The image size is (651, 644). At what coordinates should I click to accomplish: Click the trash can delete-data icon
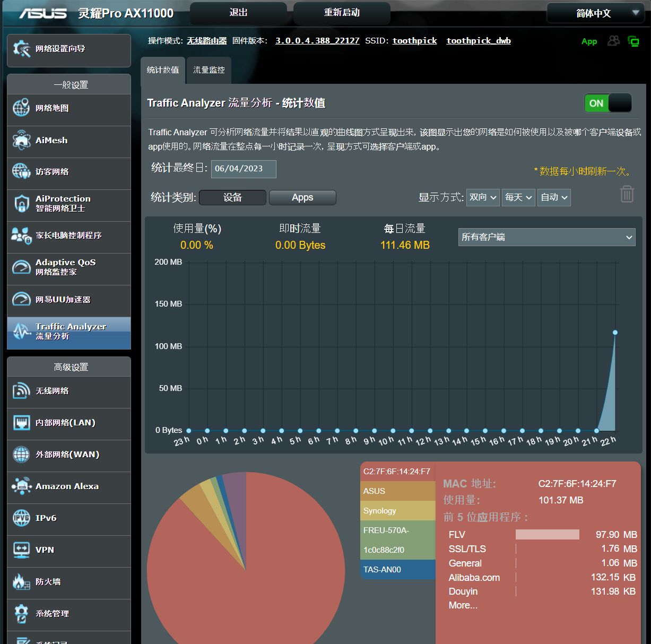click(x=627, y=194)
